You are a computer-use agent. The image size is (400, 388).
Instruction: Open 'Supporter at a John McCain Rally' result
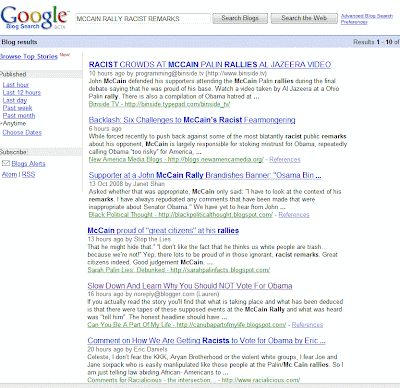(205, 175)
